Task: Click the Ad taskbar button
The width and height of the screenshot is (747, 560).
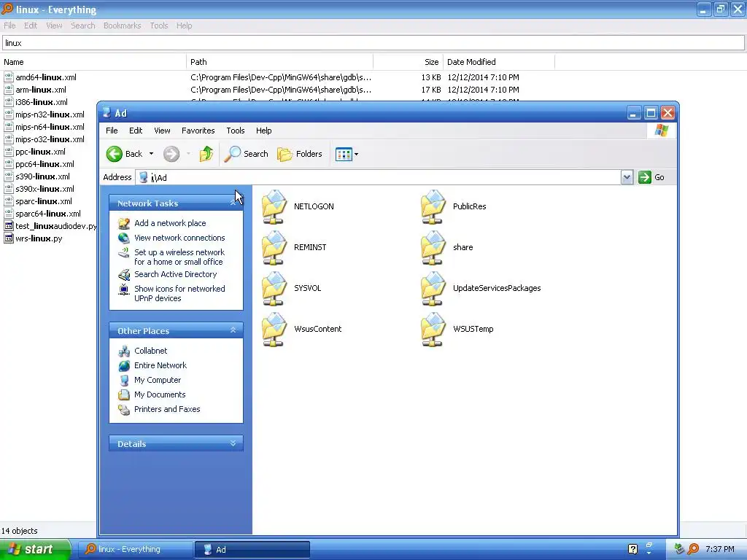Action: coord(252,550)
